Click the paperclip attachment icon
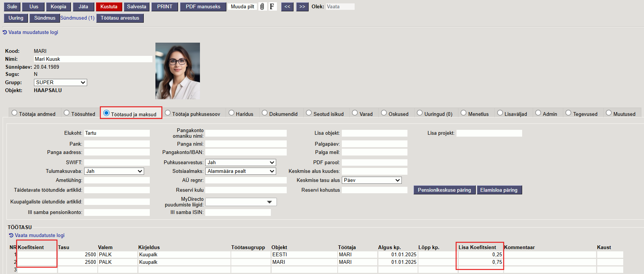 [x=262, y=6]
